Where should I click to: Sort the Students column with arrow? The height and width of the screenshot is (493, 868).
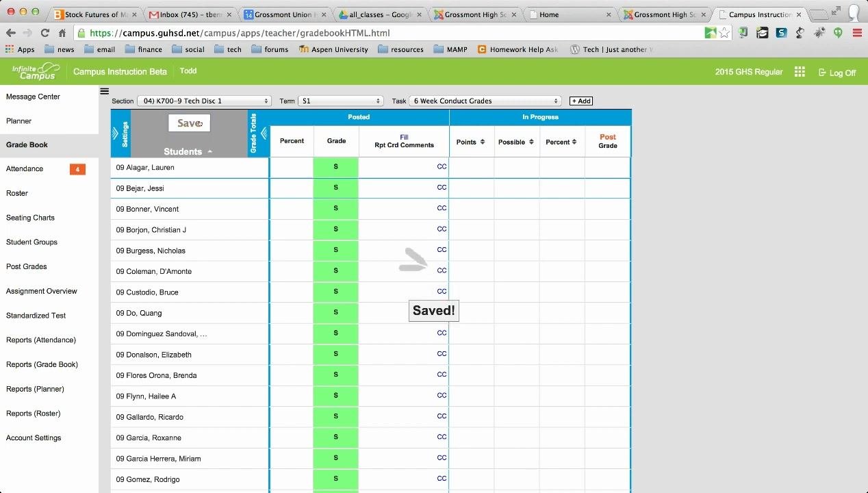(x=210, y=152)
